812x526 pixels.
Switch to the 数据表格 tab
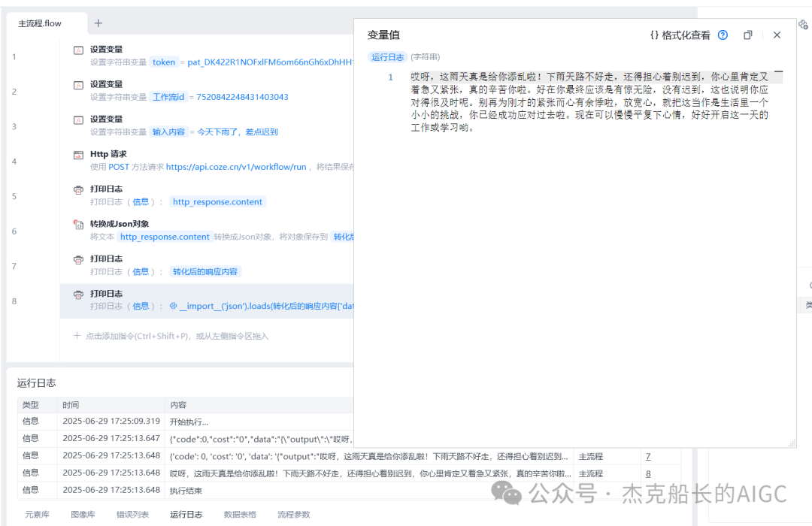tap(240, 514)
